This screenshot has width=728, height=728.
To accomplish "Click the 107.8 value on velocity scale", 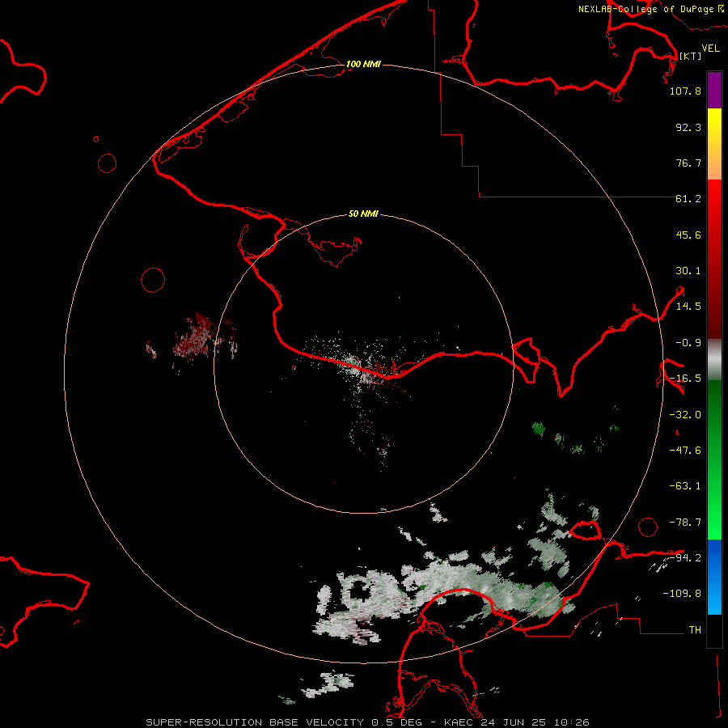I will click(685, 91).
